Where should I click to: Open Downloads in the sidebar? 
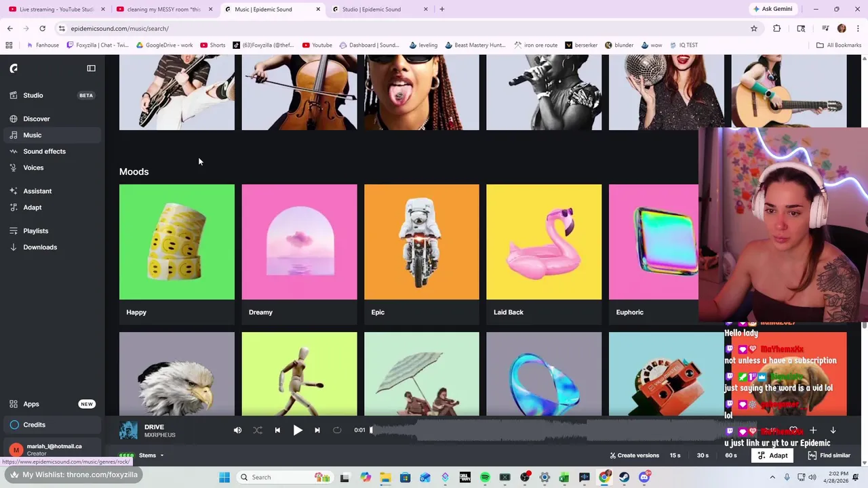tap(40, 247)
